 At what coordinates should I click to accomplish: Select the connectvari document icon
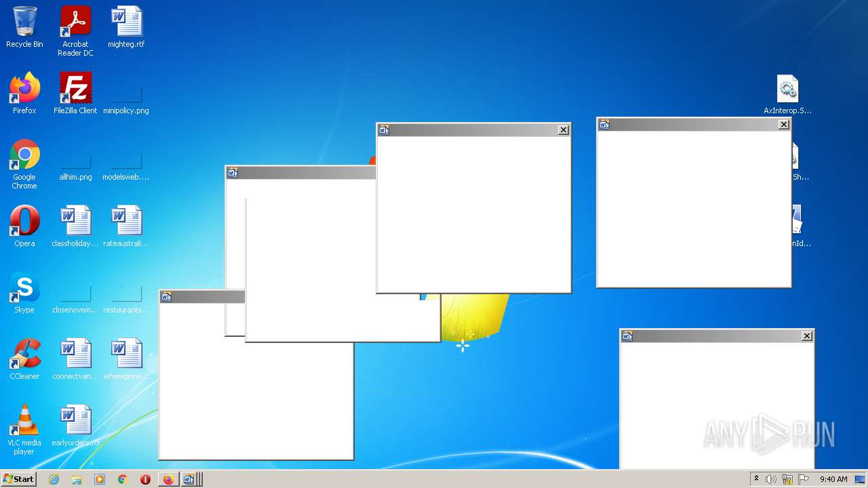[75, 359]
